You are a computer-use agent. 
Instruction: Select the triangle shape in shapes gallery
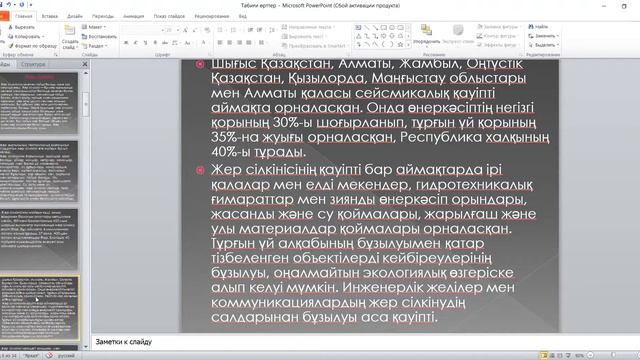358,36
